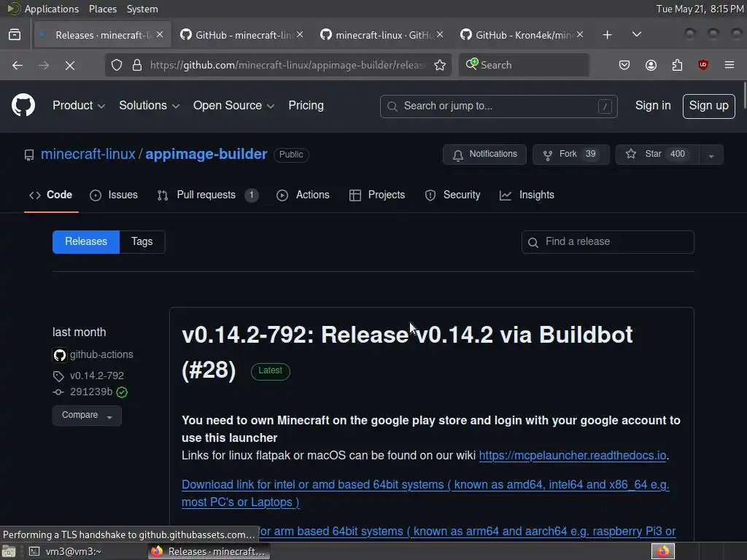
Task: Switch to the Pull requests tab
Action: pyautogui.click(x=208, y=195)
